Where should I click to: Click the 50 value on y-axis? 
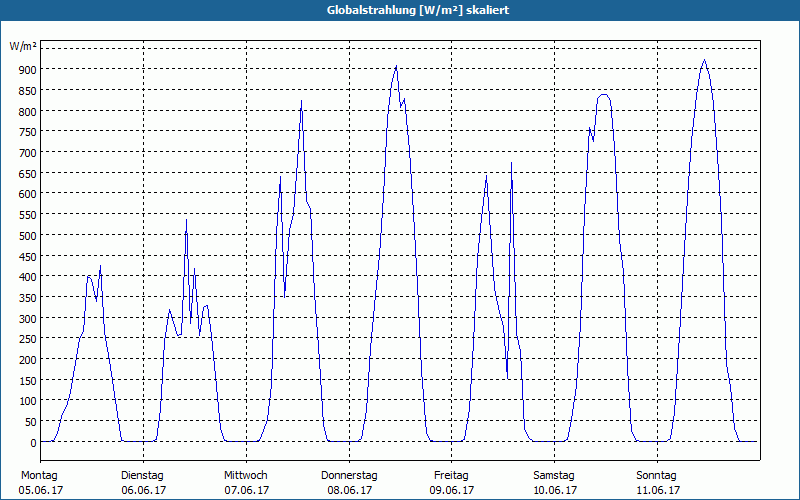click(x=31, y=422)
